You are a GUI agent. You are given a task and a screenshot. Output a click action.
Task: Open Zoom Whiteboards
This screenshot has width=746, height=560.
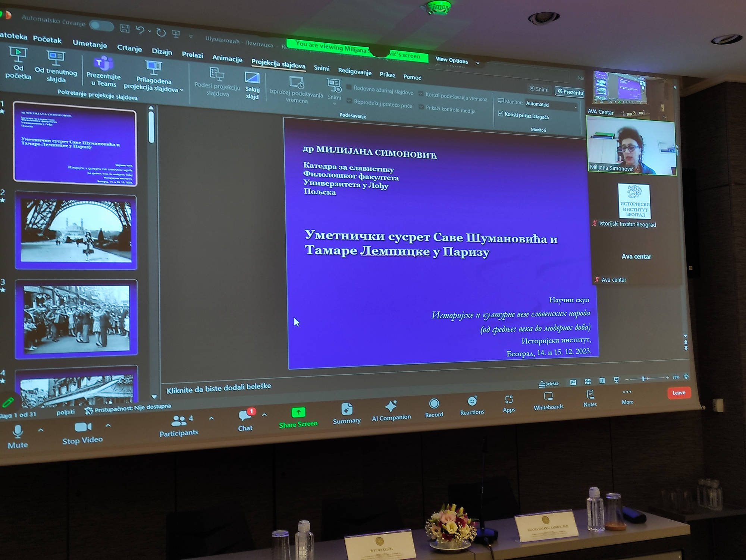click(548, 401)
